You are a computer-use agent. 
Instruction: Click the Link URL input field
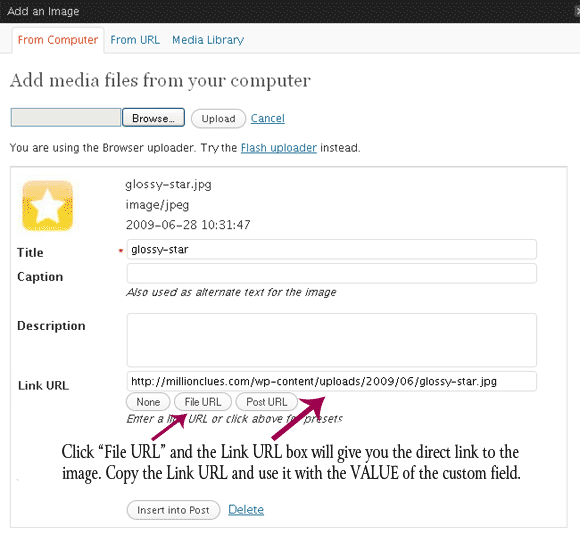331,381
